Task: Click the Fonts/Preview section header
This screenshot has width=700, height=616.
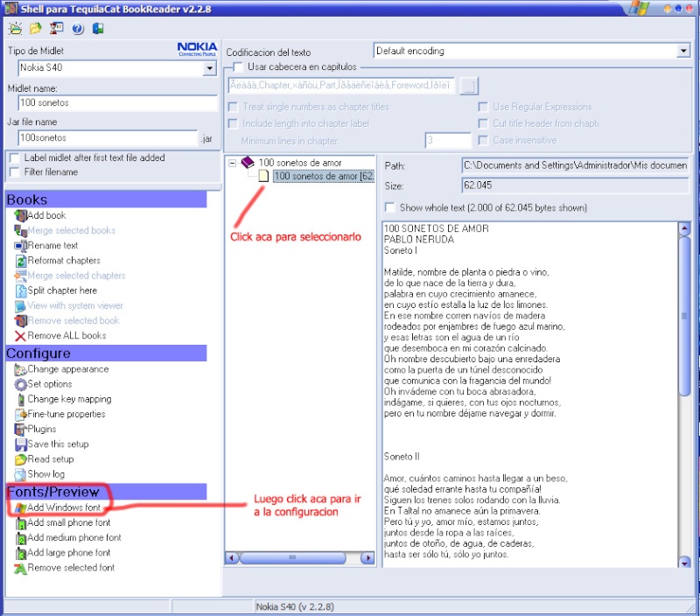Action: click(106, 492)
